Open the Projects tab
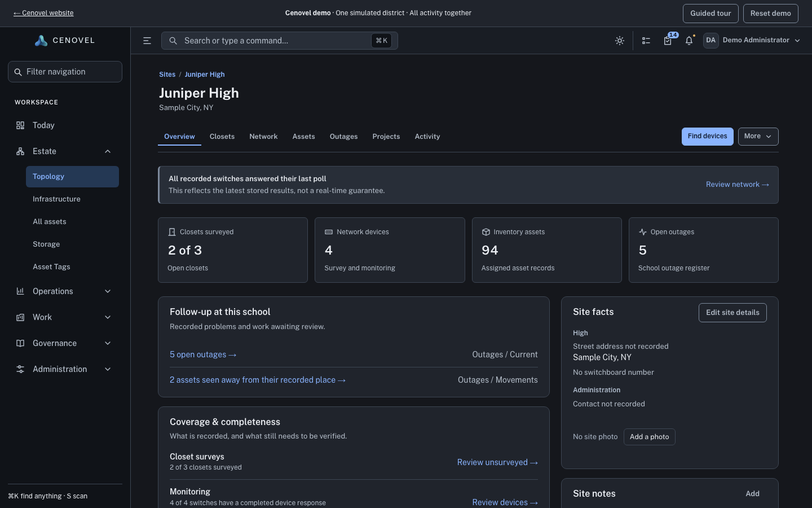Image resolution: width=812 pixels, height=508 pixels. tap(386, 137)
